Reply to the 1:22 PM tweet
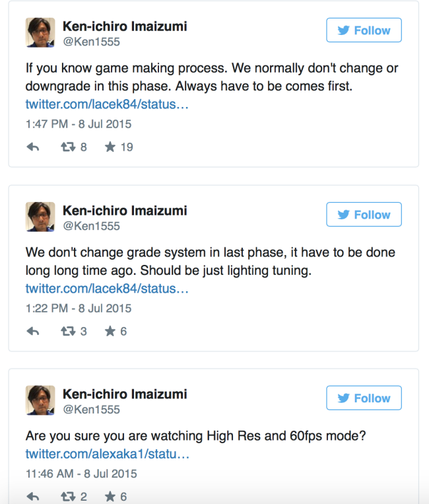Image resolution: width=429 pixels, height=504 pixels. click(33, 331)
